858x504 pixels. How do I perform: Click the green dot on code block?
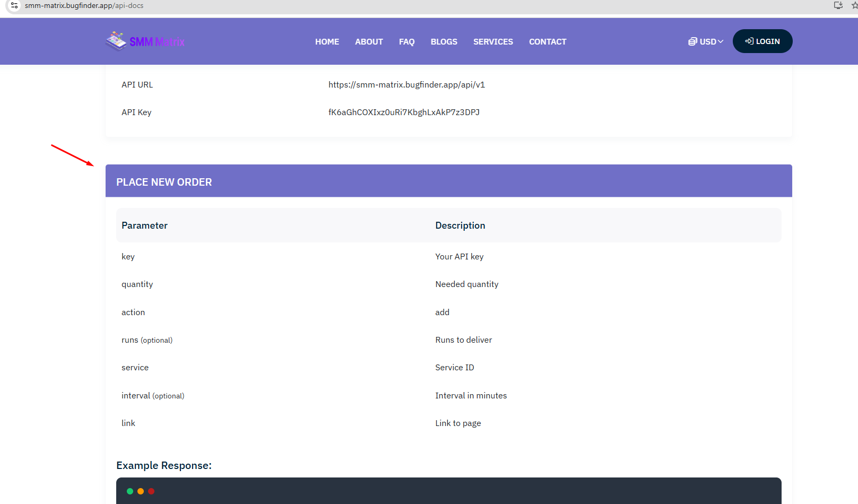[130, 491]
